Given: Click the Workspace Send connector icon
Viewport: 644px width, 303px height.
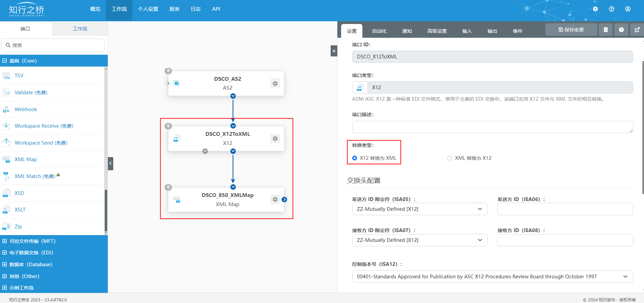Looking at the screenshot, I should click(6, 143).
